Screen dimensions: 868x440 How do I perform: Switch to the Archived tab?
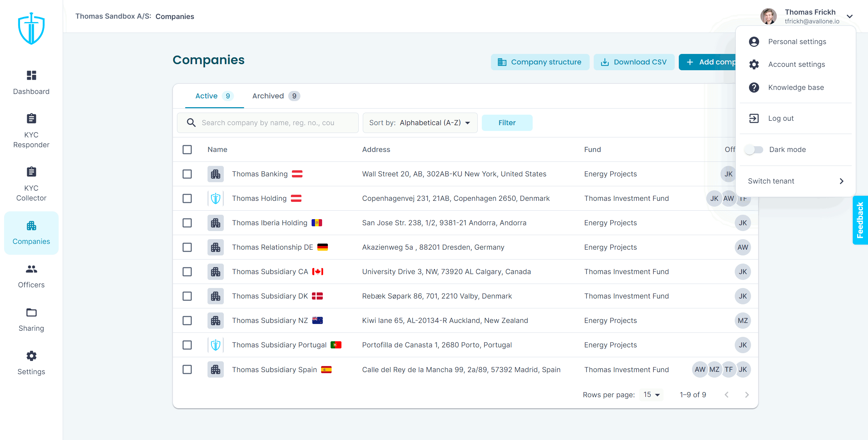276,96
